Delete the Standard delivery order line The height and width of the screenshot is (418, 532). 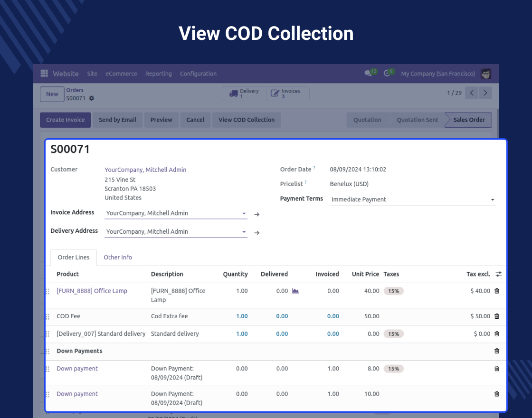[497, 333]
